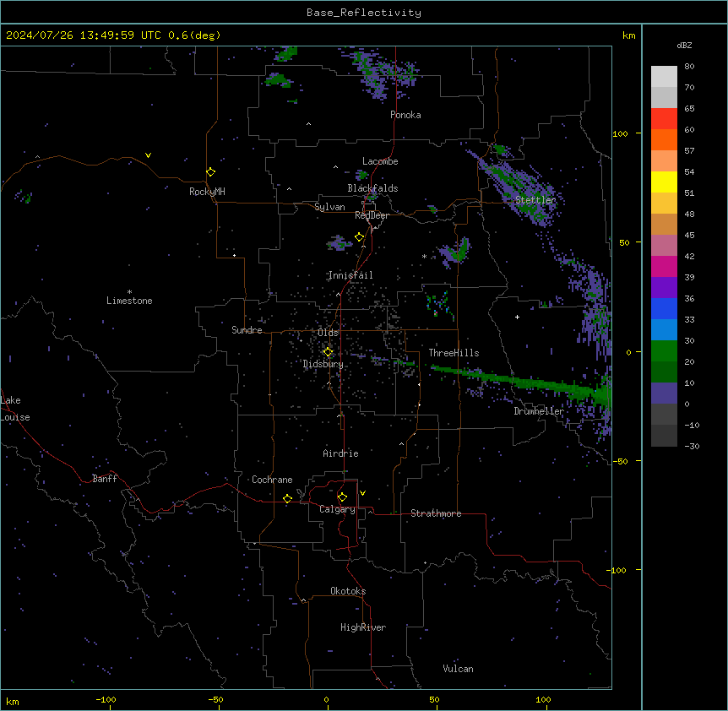The image size is (728, 711).
Task: Click the Vulcan town label
Action: click(458, 669)
